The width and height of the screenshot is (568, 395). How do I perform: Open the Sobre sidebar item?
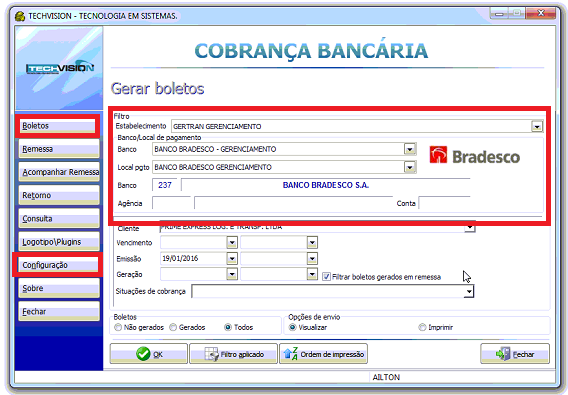[59, 288]
